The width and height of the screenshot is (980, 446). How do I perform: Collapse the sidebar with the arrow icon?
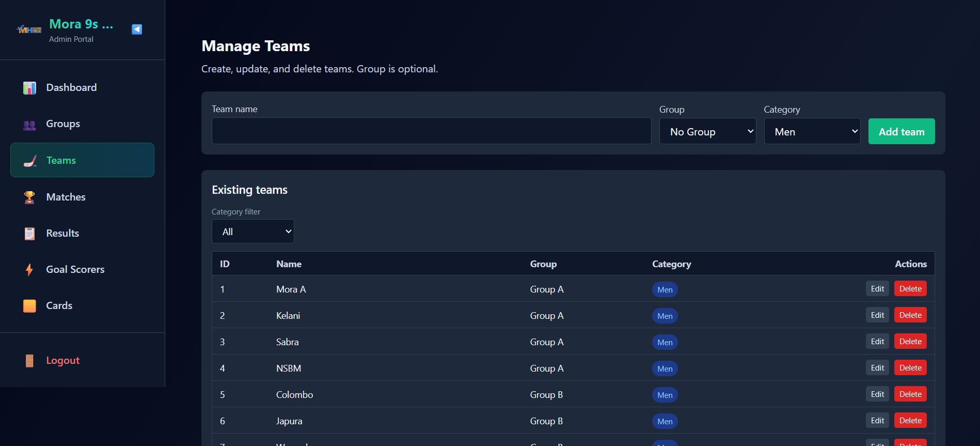point(137,29)
